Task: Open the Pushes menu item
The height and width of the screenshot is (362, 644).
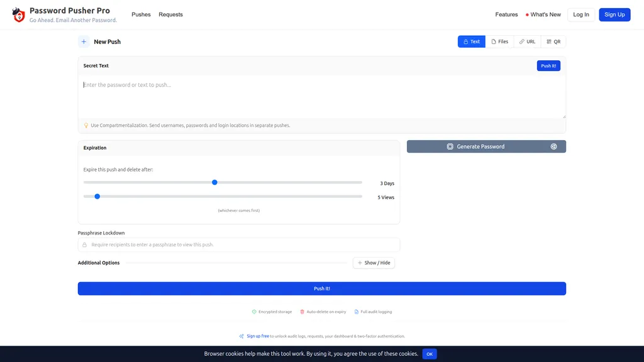Action: coord(141,14)
